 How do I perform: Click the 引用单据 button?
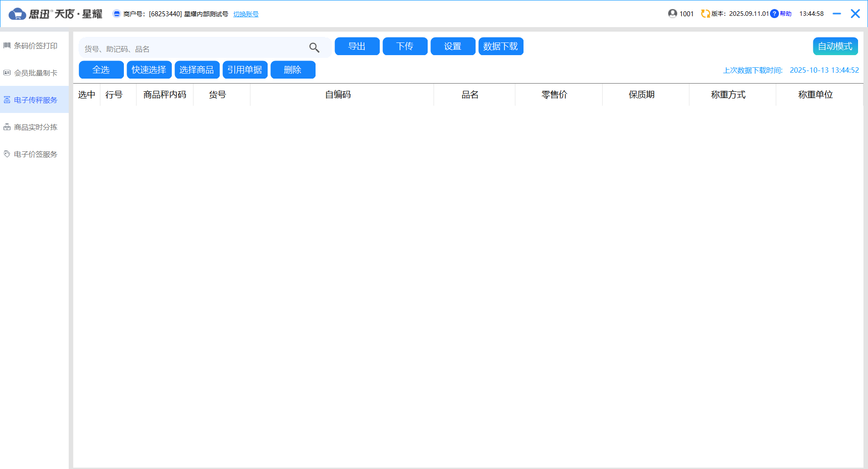(x=245, y=70)
